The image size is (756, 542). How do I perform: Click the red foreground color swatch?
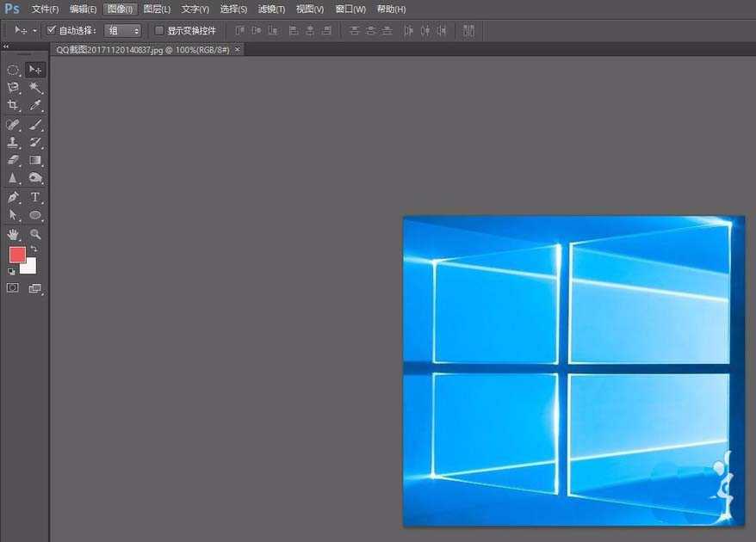pos(17,255)
